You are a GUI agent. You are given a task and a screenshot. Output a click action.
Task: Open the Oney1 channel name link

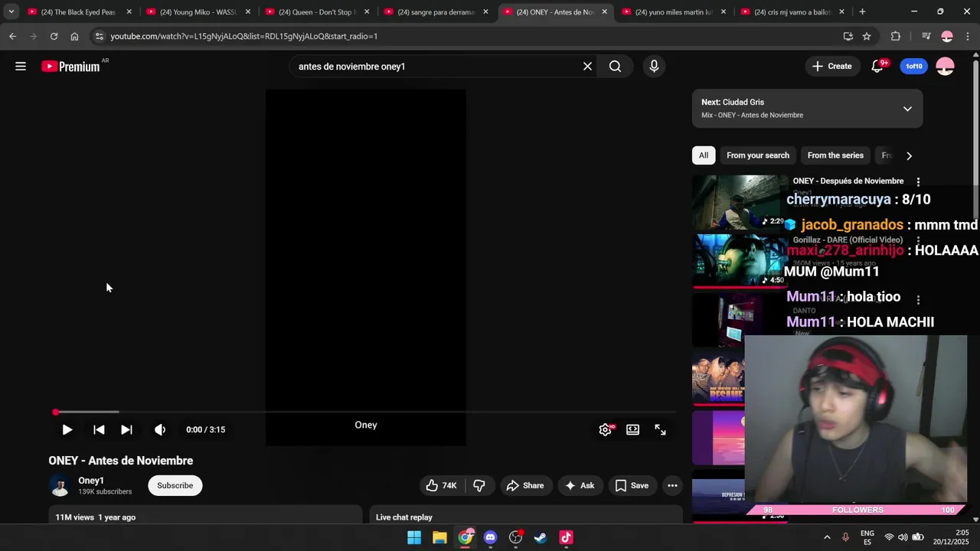pyautogui.click(x=91, y=481)
